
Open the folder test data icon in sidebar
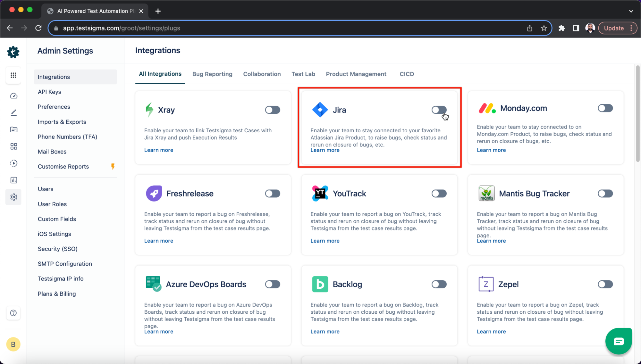pyautogui.click(x=13, y=129)
